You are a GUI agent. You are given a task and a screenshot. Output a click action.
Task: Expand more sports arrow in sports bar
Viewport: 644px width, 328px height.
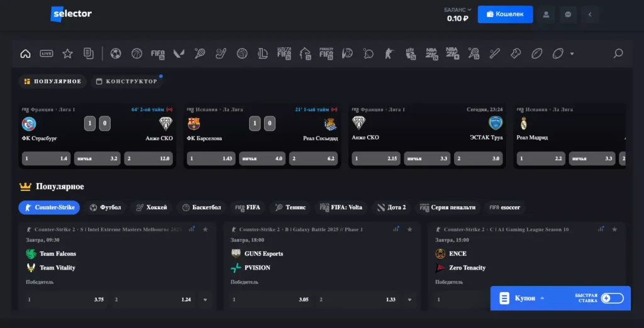572,54
